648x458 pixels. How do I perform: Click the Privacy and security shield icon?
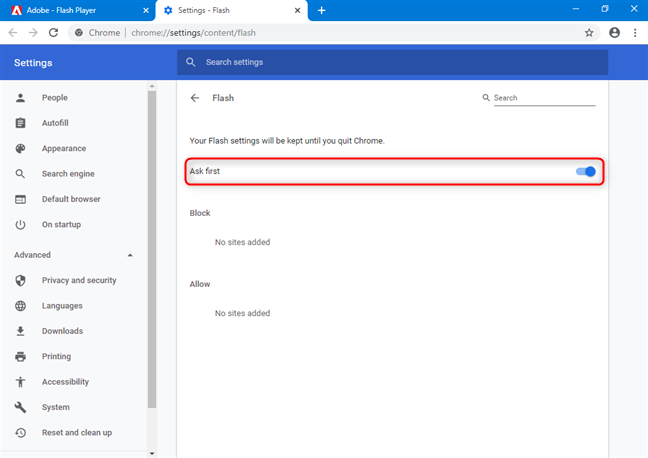click(x=20, y=281)
